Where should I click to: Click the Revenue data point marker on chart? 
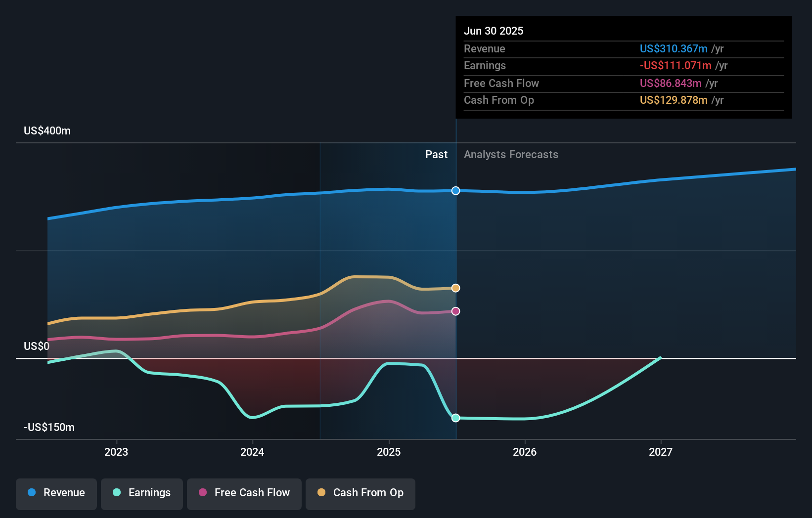pos(455,191)
